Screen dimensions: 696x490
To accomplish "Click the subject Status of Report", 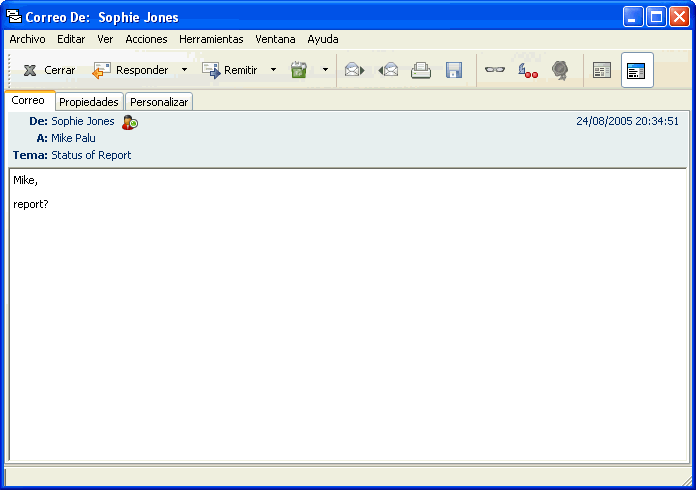I will [91, 155].
